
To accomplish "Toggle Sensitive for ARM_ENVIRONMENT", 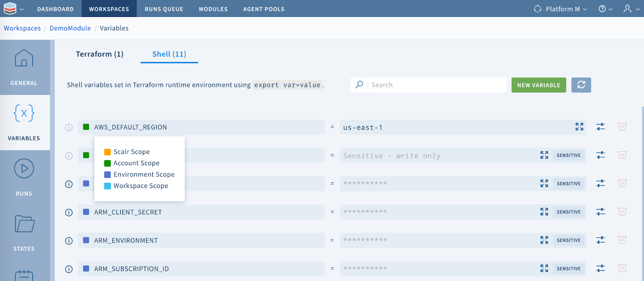I will (x=569, y=240).
